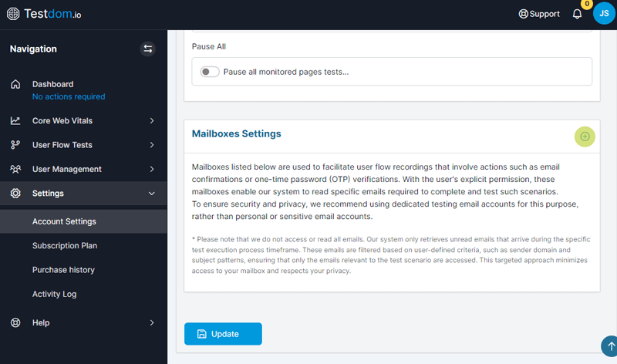This screenshot has height=364, width=617.
Task: Go to Dashboard in the navigation
Action: (x=52, y=84)
